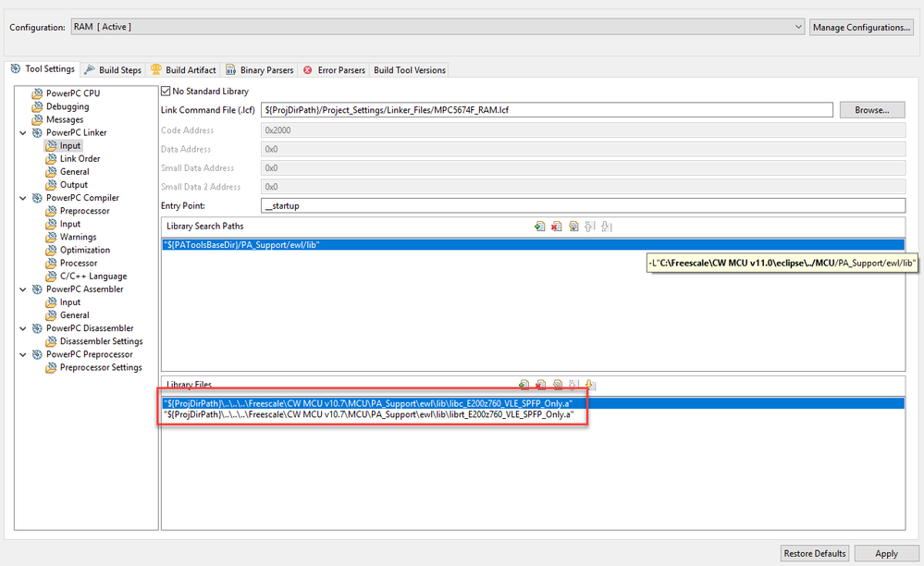Open Disassembler Settings item

coord(102,341)
